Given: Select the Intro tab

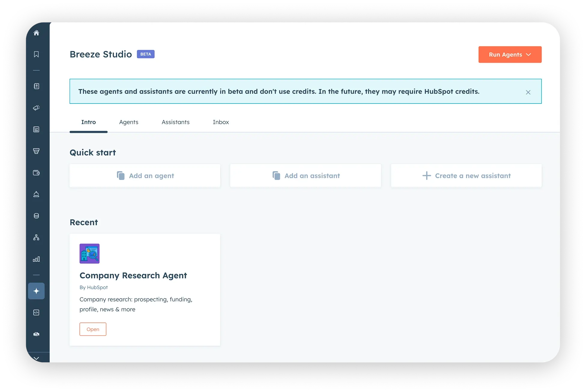Looking at the screenshot, I should 89,122.
